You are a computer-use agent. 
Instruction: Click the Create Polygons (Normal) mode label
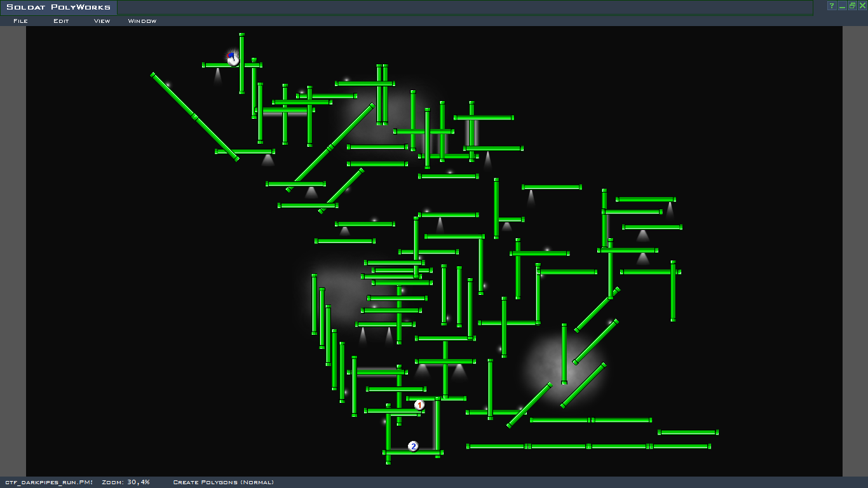223,482
